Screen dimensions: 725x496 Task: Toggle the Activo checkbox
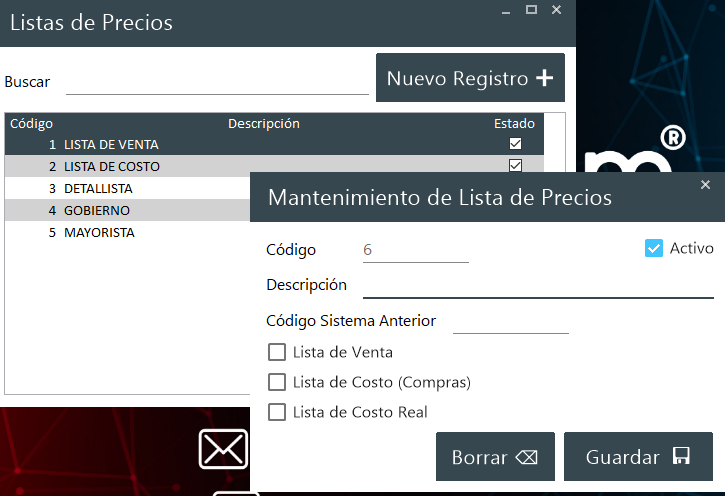point(654,248)
